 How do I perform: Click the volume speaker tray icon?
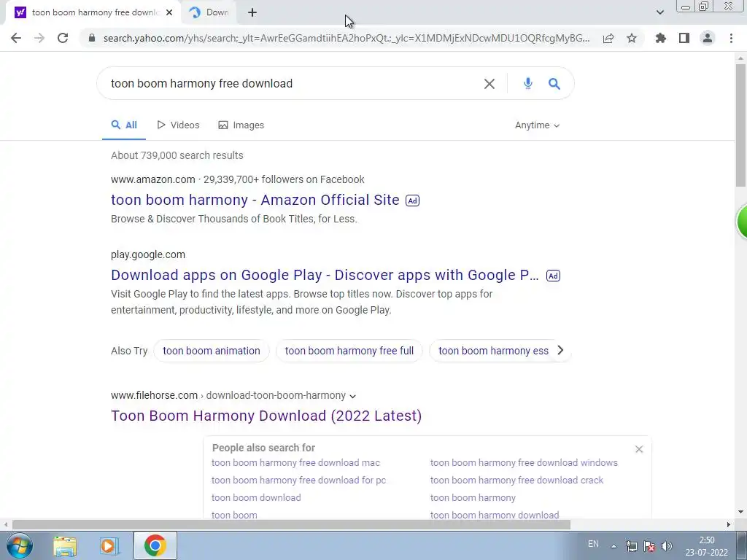pyautogui.click(x=667, y=546)
